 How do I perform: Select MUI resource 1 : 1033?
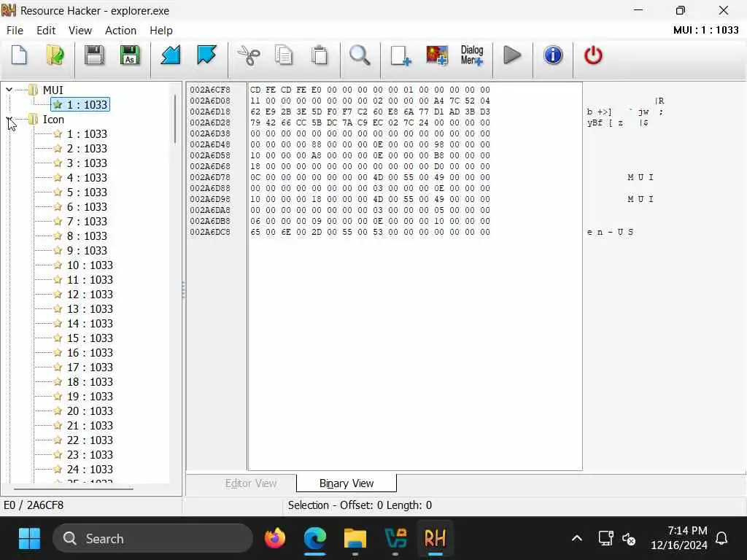point(80,105)
